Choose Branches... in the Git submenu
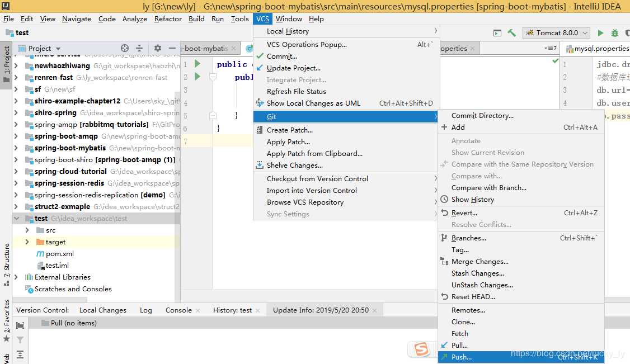The image size is (630, 364). tap(521, 238)
